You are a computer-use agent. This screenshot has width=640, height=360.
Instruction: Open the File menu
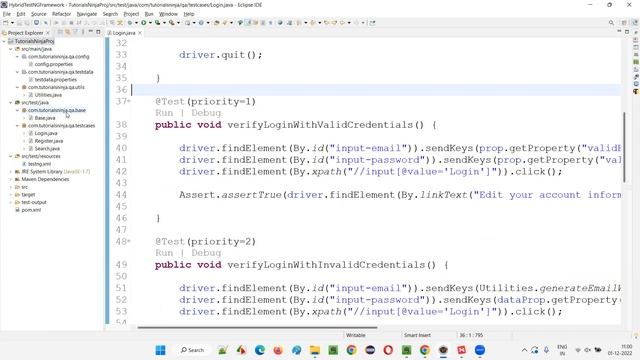coord(7,14)
